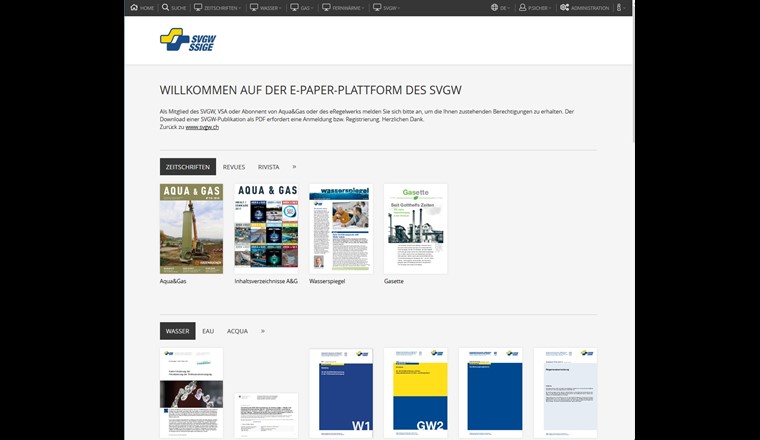The width and height of the screenshot is (760, 440).
Task: Open the W1 guideline cover
Action: click(x=341, y=393)
